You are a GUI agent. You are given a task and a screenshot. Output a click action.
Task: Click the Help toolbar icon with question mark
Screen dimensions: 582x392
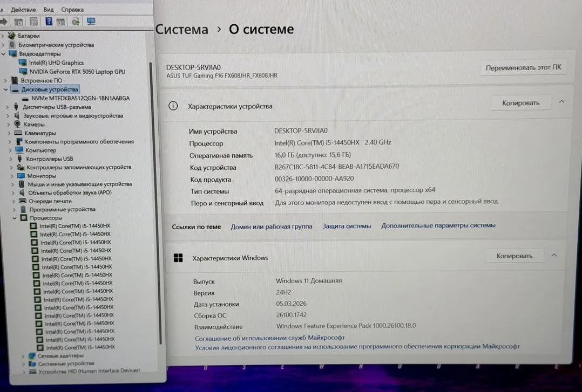49,22
